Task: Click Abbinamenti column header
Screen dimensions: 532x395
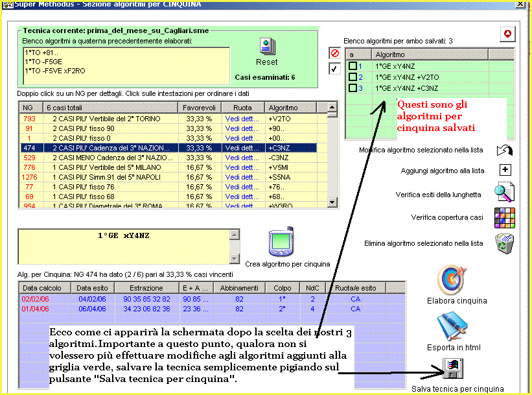Action: click(239, 288)
